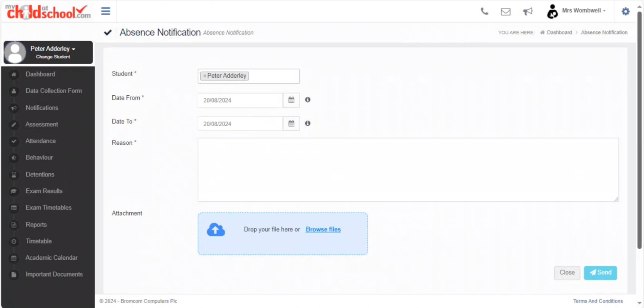Open the settings gear icon
The height and width of the screenshot is (308, 644).
[625, 11]
